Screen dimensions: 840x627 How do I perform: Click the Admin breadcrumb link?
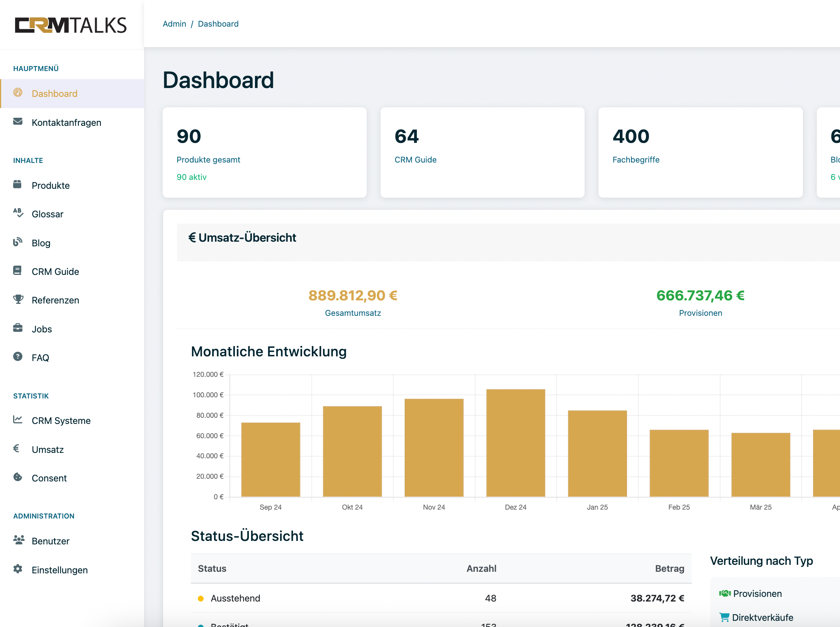[174, 24]
